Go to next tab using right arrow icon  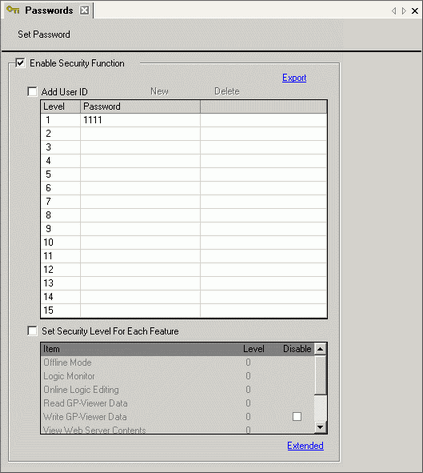click(404, 11)
